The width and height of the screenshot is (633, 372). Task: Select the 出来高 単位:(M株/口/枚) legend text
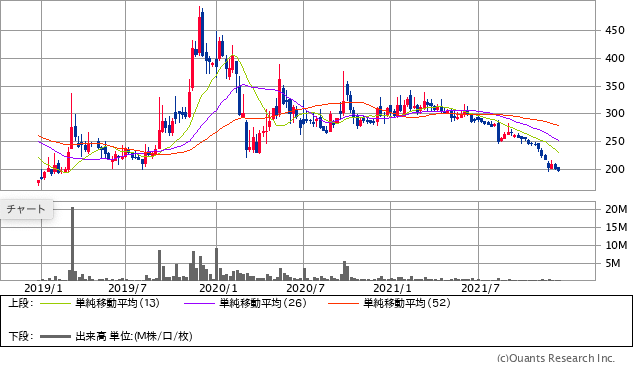[134, 336]
